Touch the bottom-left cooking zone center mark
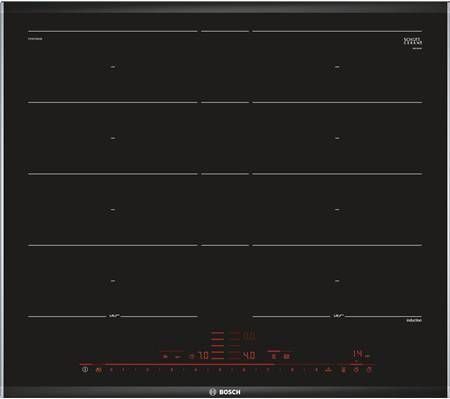 (x=113, y=281)
